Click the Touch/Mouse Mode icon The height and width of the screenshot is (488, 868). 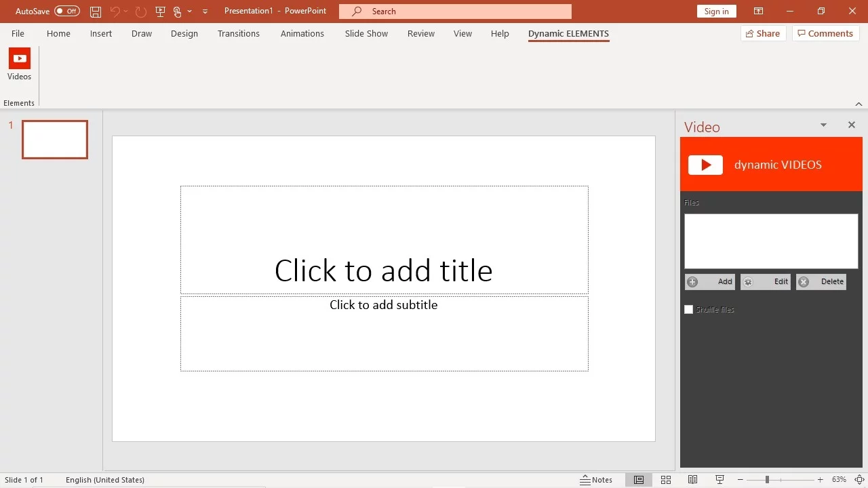(x=177, y=12)
